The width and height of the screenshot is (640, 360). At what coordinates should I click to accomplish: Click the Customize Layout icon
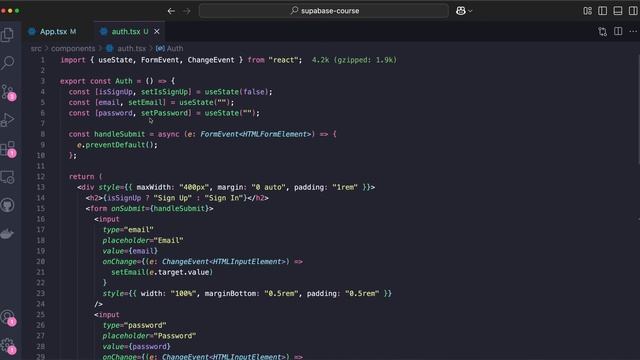[587, 11]
